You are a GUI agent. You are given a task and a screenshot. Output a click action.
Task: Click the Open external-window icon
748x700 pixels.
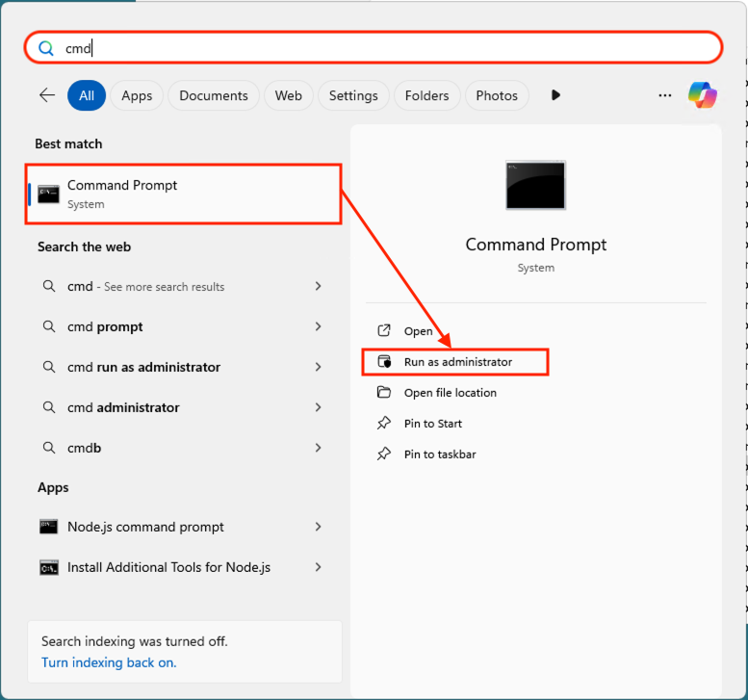384,330
